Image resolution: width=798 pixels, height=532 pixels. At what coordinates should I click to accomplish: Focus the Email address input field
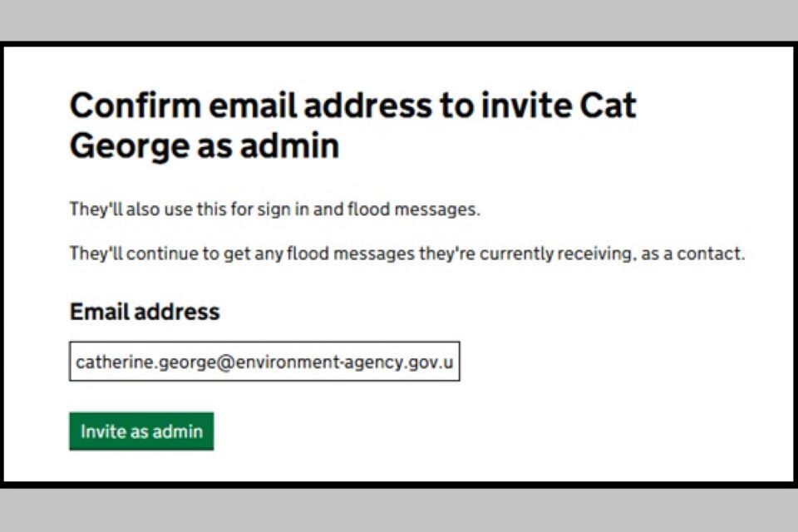coord(264,362)
